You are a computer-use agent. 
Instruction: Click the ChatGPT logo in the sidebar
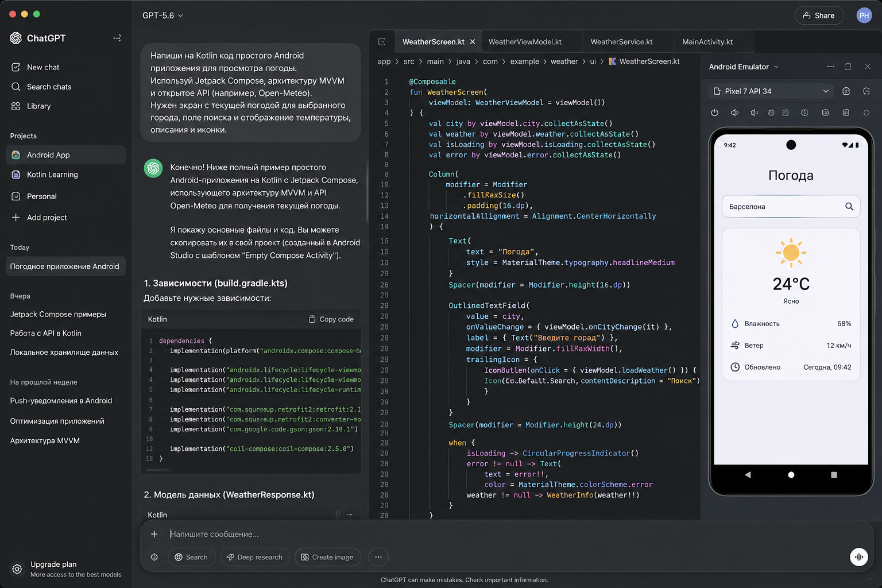(x=16, y=38)
